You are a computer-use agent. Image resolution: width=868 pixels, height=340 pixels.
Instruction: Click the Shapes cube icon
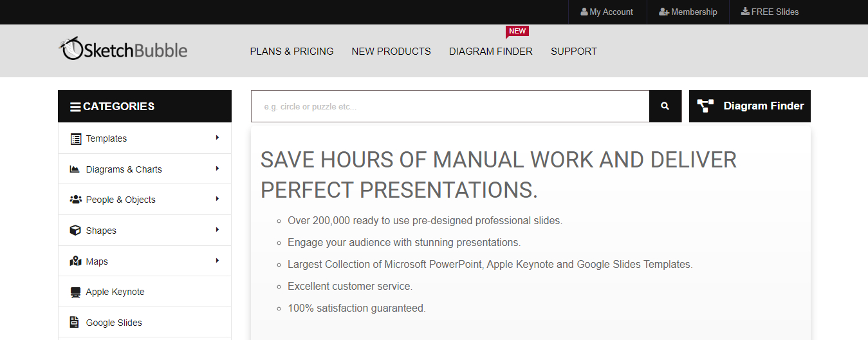pyautogui.click(x=75, y=231)
